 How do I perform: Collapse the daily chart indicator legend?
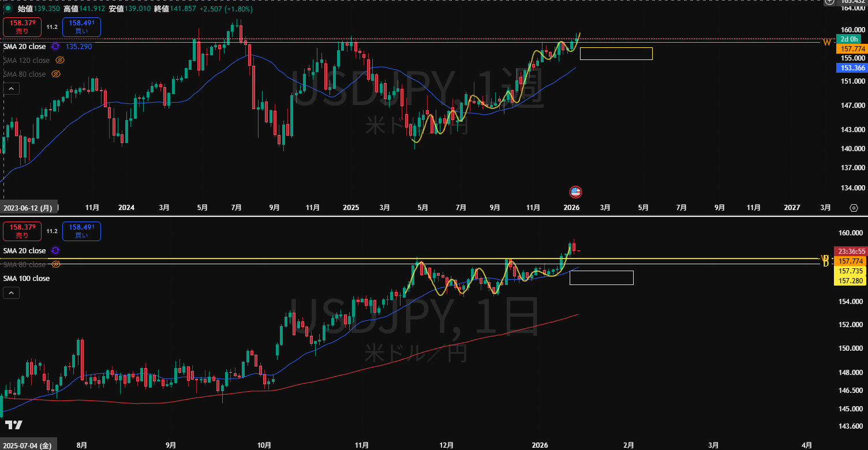[x=11, y=293]
